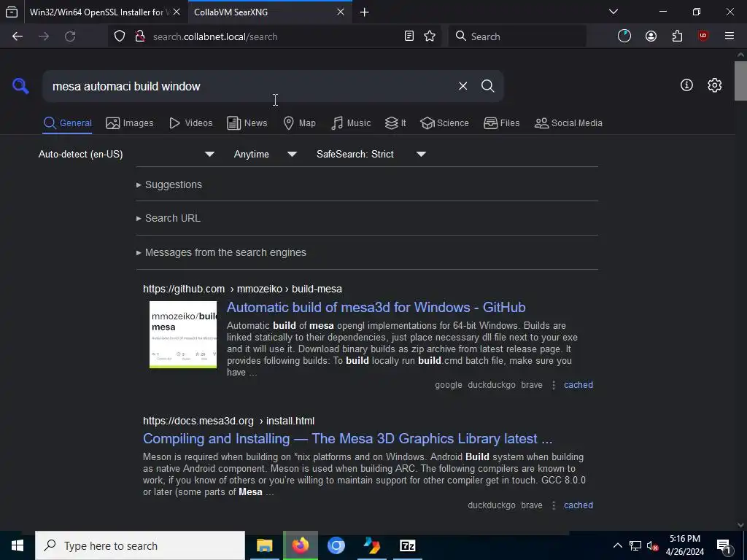Switch to Videos category
747x560 pixels.
(x=190, y=122)
